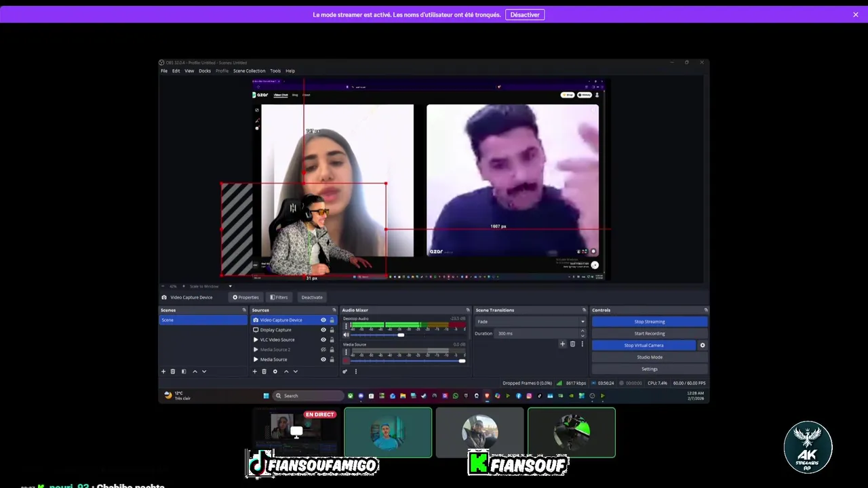Increase transition duration stepper up

pyautogui.click(x=583, y=331)
